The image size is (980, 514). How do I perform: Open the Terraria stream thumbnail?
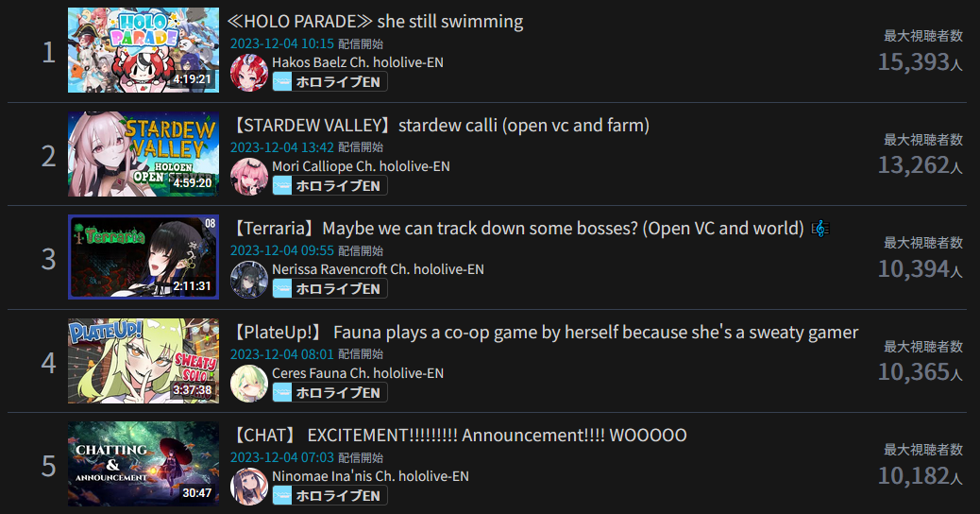pyautogui.click(x=144, y=257)
